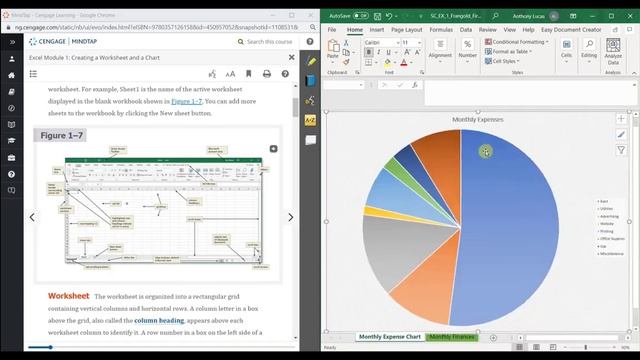Click the Borders icon in Font group
Image resolution: width=640 pixels, height=360 pixels.
click(x=369, y=62)
